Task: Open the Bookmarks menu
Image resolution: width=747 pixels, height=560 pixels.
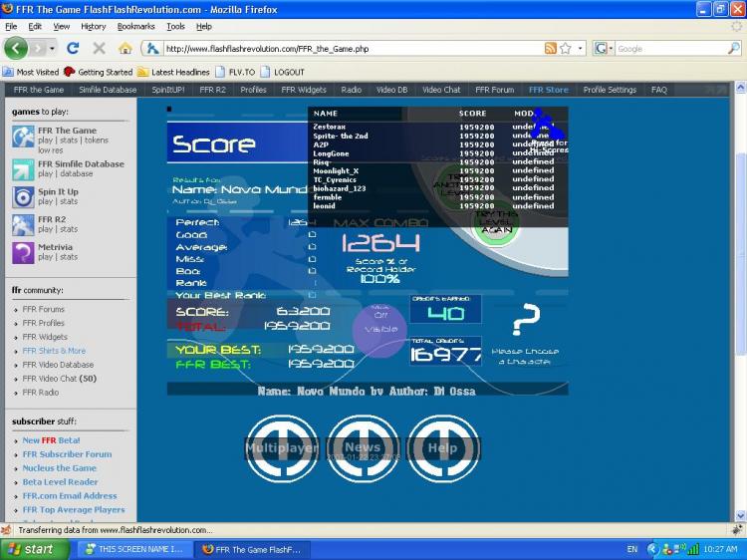Action: 135,27
